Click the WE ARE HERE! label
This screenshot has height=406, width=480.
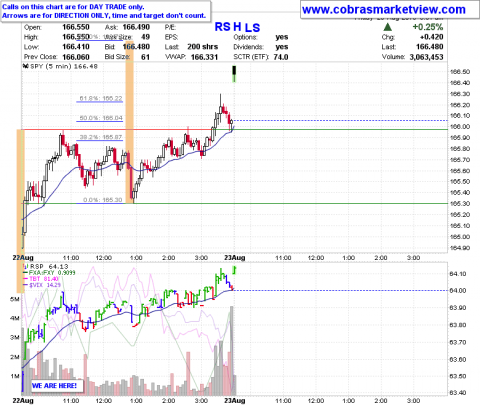click(x=54, y=386)
